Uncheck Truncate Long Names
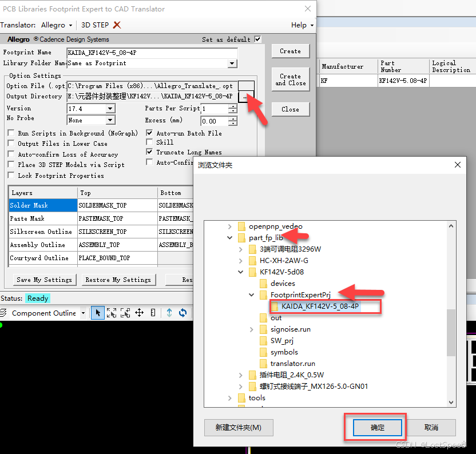Viewport: 476px width, 454px height. coord(149,152)
